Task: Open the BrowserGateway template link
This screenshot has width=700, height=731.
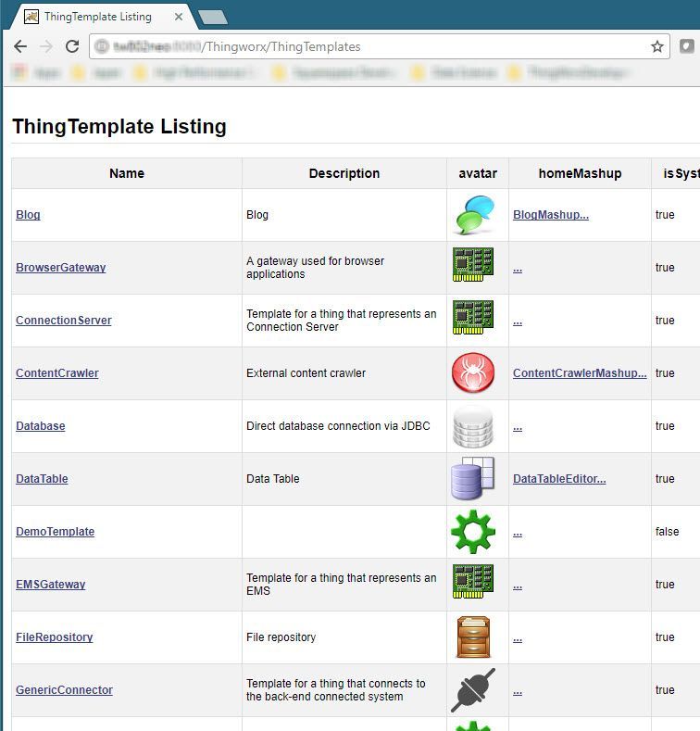Action: pyautogui.click(x=60, y=268)
